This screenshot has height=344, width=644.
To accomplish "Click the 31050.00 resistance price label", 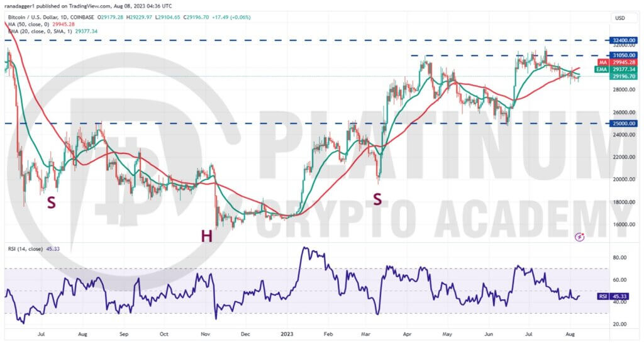I will coord(625,55).
